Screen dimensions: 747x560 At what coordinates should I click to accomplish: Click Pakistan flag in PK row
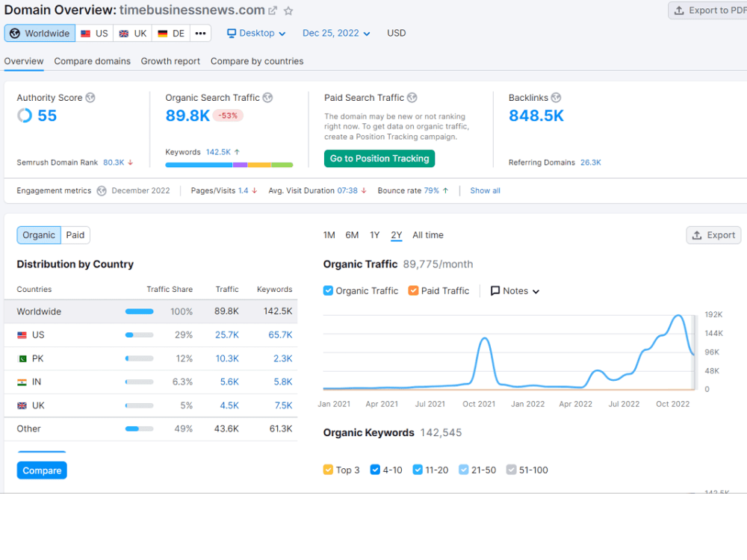pyautogui.click(x=22, y=358)
